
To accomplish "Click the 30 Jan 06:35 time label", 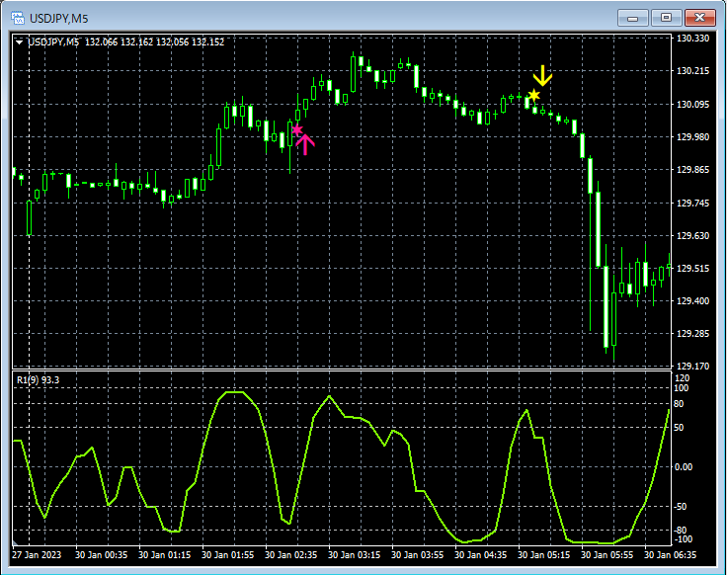I will (670, 554).
